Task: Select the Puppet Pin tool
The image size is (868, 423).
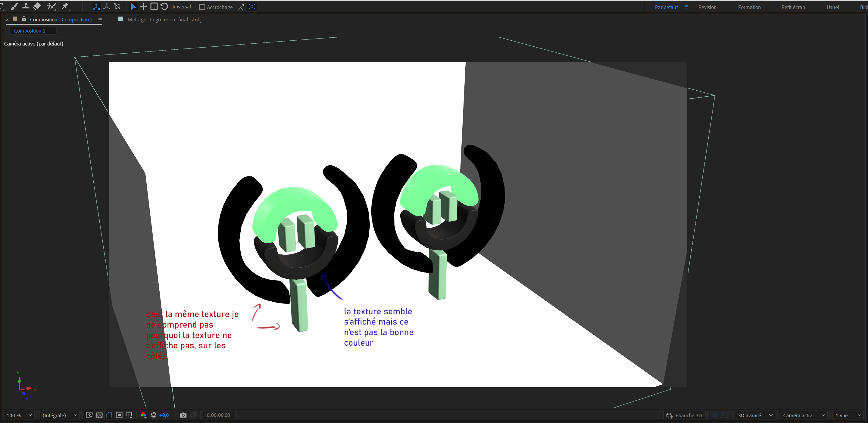Action: [x=65, y=6]
